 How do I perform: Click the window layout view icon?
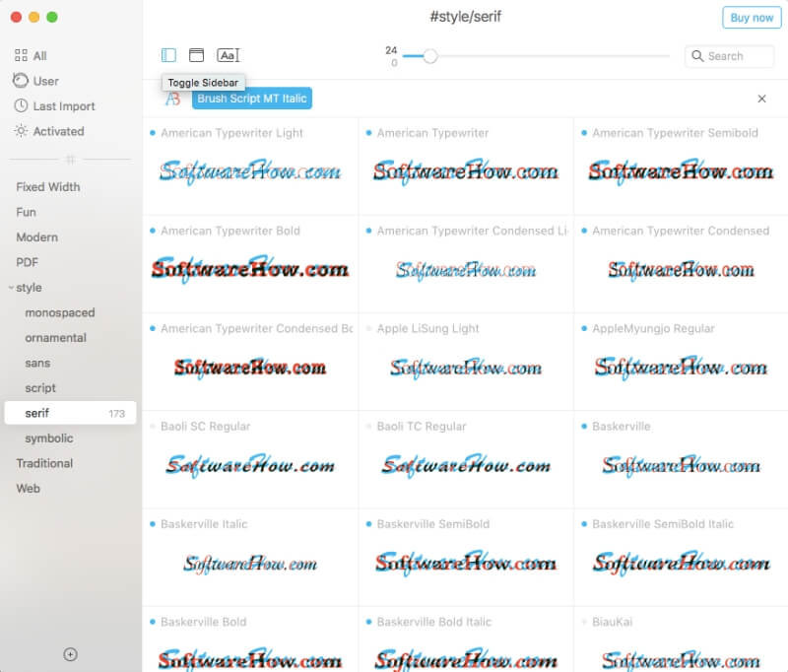pos(196,55)
